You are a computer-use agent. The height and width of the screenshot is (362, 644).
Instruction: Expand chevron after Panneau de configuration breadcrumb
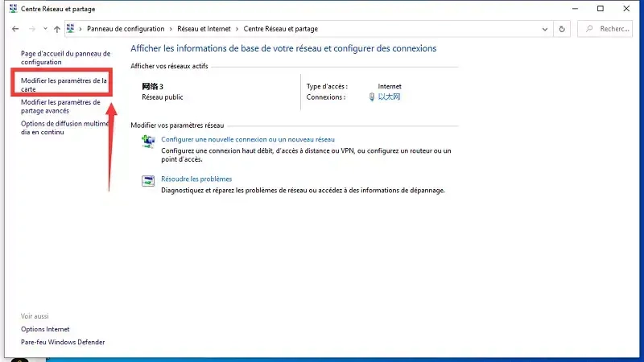click(x=170, y=29)
